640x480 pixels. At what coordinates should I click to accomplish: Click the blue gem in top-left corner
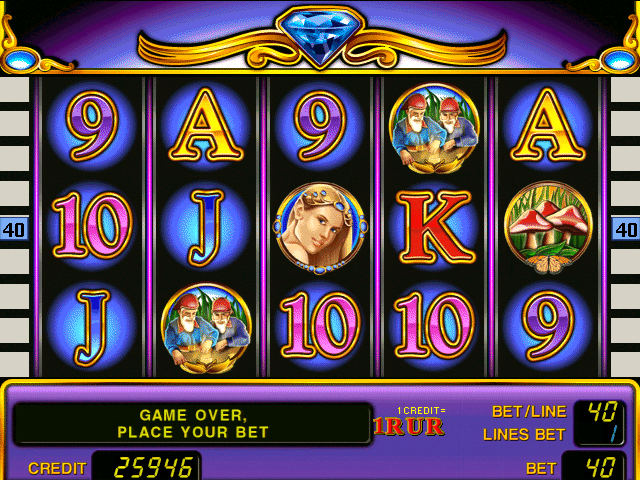click(20, 61)
